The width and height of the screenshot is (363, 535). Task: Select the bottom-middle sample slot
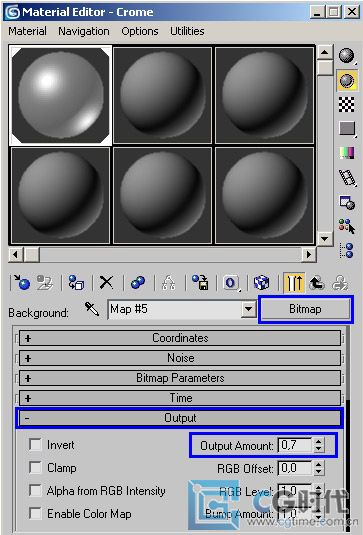tap(162, 195)
